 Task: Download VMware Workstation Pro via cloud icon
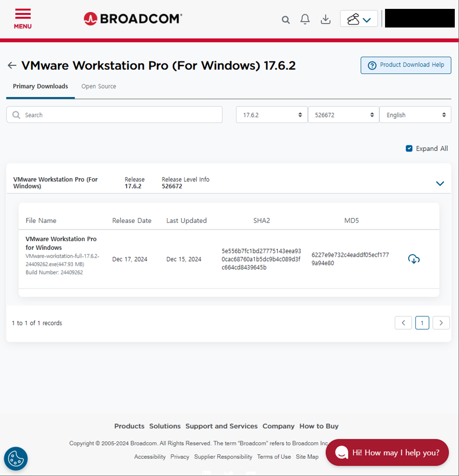[x=414, y=259]
